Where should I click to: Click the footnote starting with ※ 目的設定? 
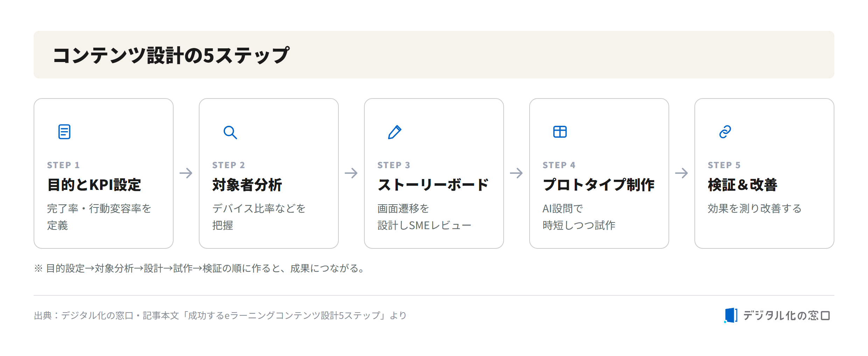point(200,268)
